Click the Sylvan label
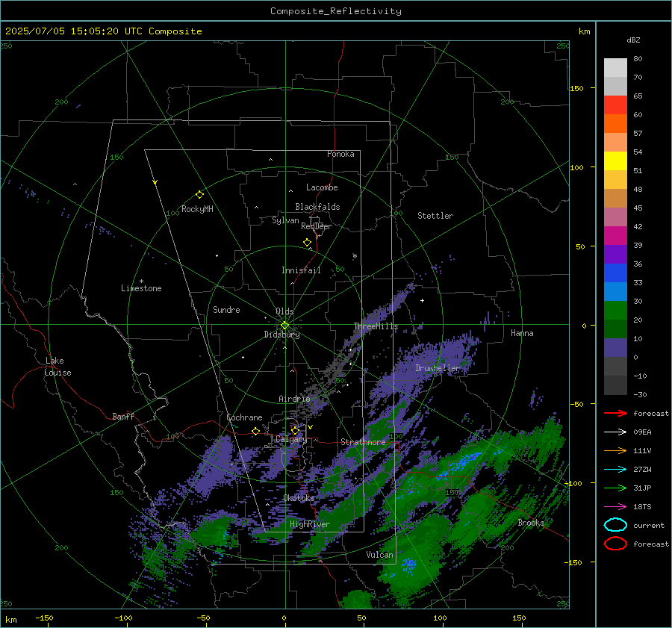Viewport: 672px width, 628px height. point(285,220)
